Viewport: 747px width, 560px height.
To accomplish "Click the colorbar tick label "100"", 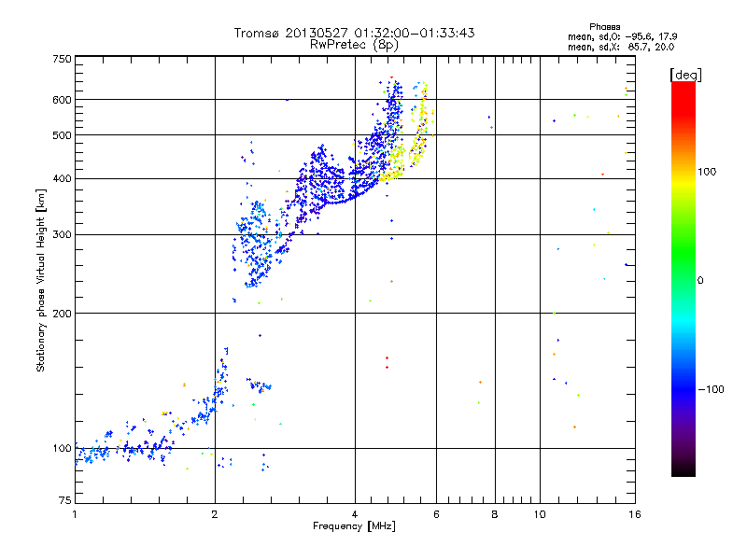I will [707, 172].
